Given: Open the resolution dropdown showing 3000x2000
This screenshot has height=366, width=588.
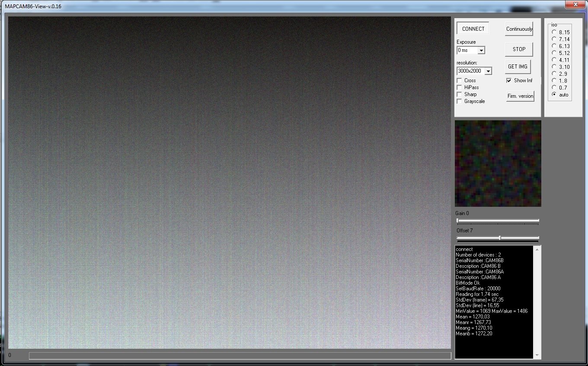Looking at the screenshot, I should (474, 71).
